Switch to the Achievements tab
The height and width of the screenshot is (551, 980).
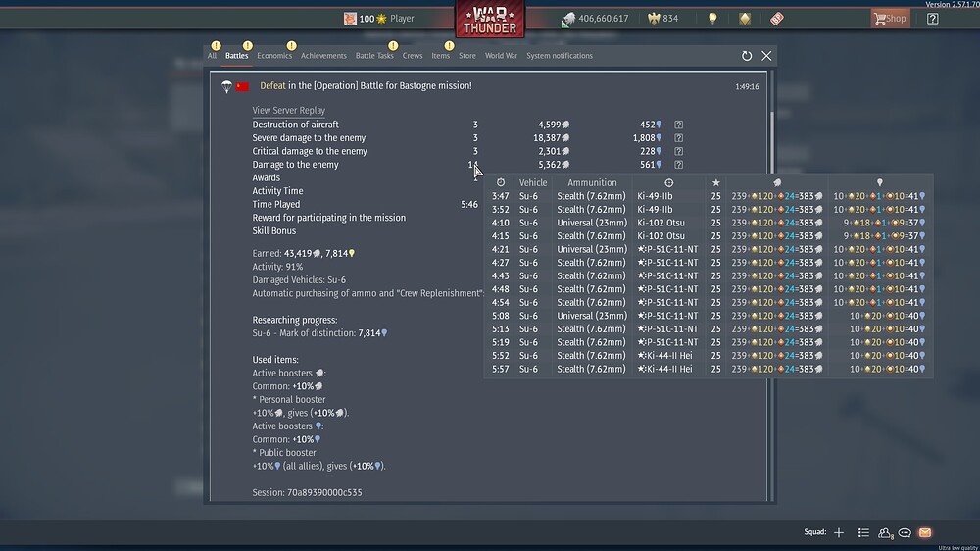(x=323, y=56)
